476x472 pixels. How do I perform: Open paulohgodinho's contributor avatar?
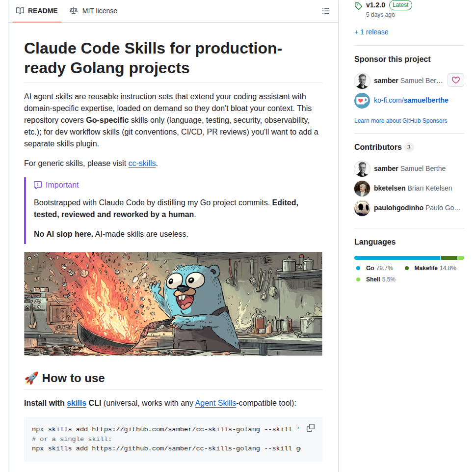point(362,208)
